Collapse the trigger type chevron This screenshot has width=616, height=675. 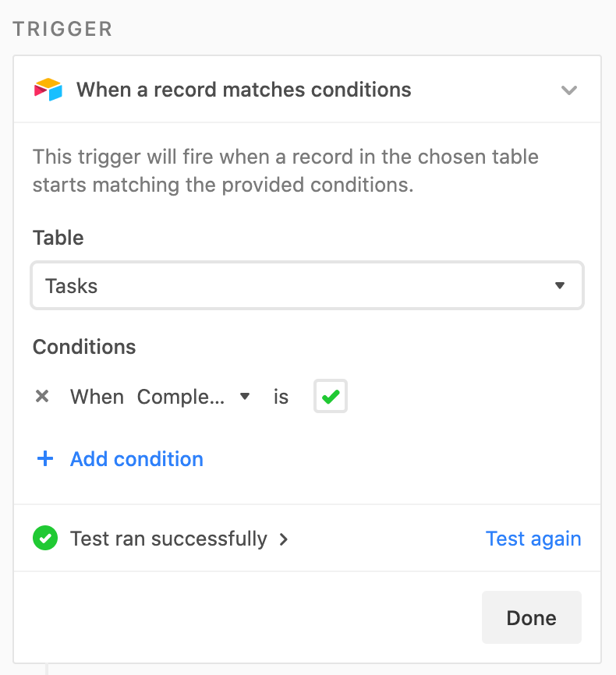point(568,90)
